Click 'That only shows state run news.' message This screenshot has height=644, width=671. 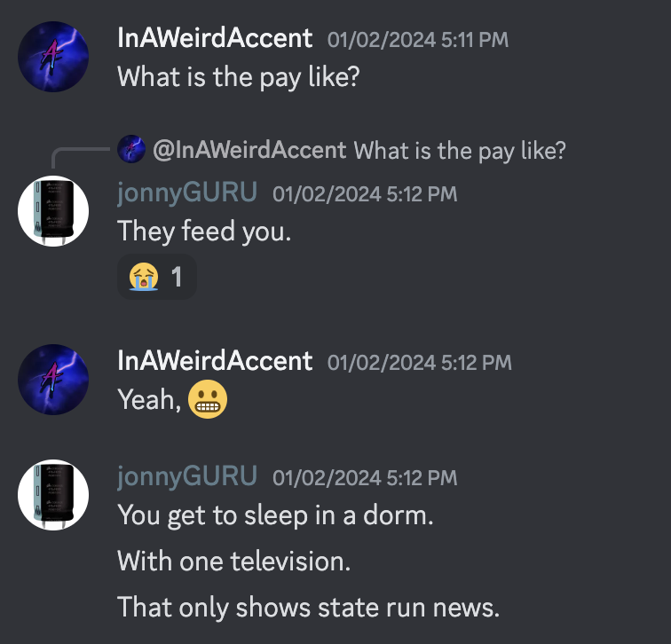[x=308, y=608]
